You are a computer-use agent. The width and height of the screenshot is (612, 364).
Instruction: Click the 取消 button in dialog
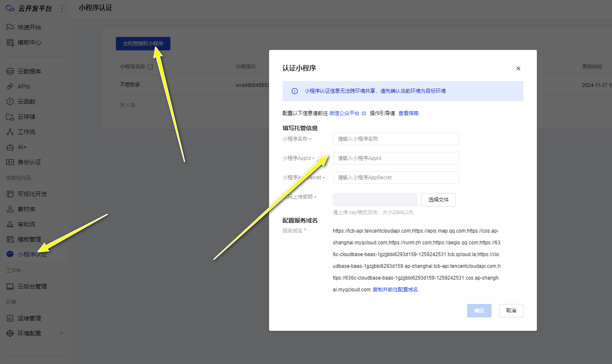point(511,311)
